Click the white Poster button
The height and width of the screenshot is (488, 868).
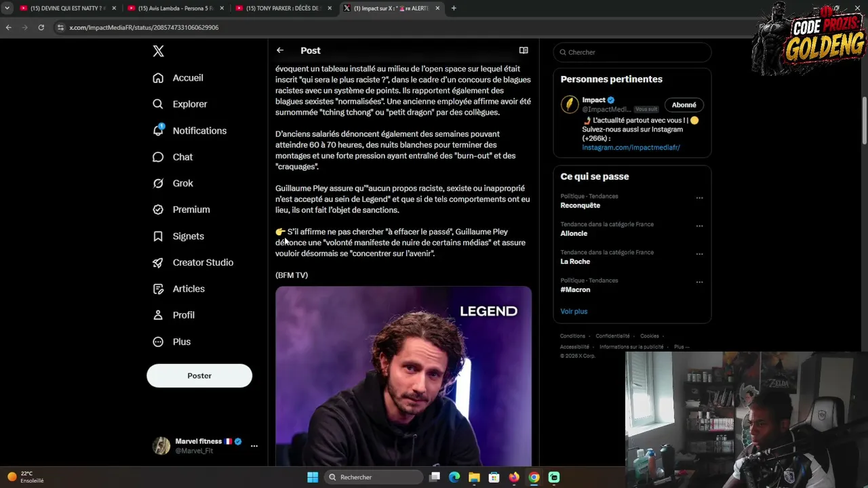pos(199,375)
